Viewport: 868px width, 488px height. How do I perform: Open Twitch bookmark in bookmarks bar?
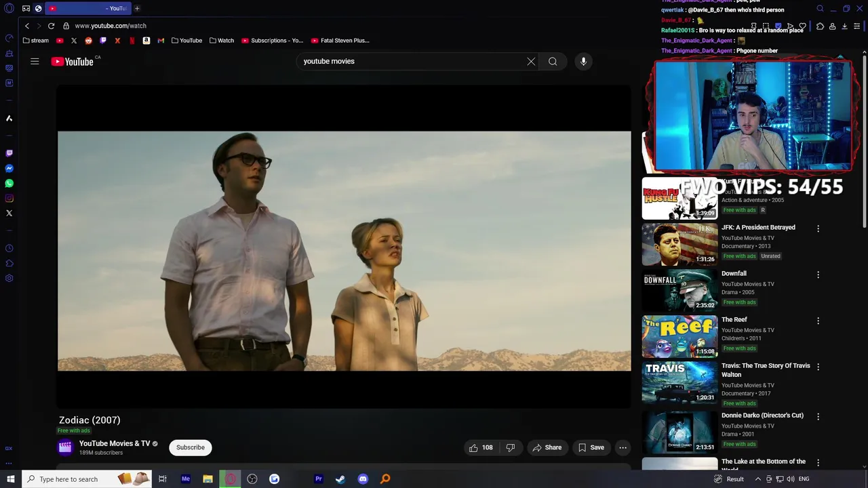click(103, 41)
